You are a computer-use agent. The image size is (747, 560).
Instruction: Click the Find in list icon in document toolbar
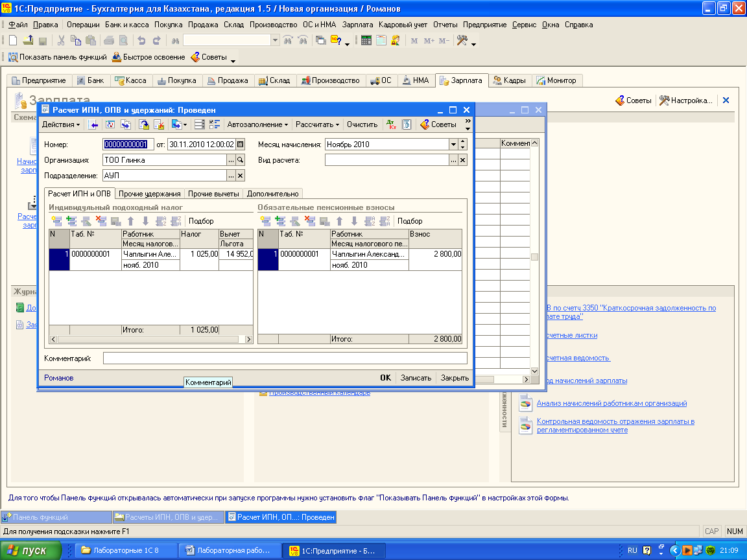[x=94, y=124]
